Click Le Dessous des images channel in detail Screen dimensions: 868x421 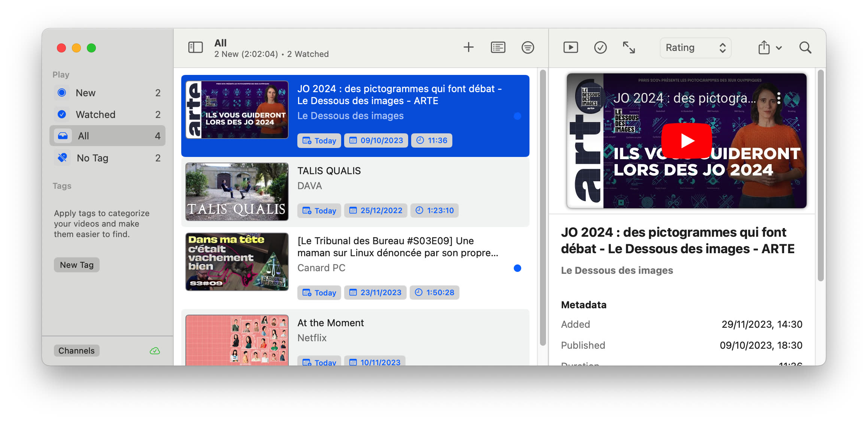click(617, 270)
